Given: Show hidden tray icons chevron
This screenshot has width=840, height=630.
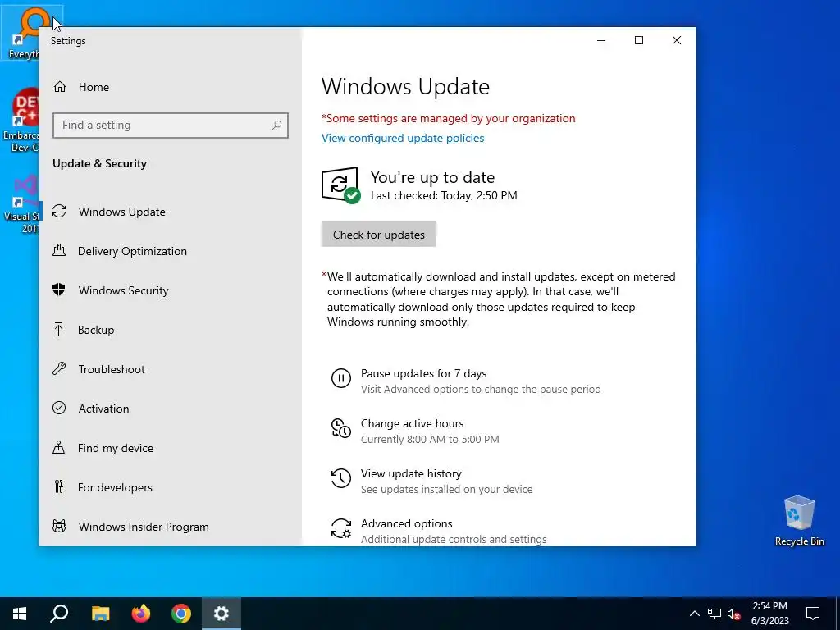Looking at the screenshot, I should [694, 614].
